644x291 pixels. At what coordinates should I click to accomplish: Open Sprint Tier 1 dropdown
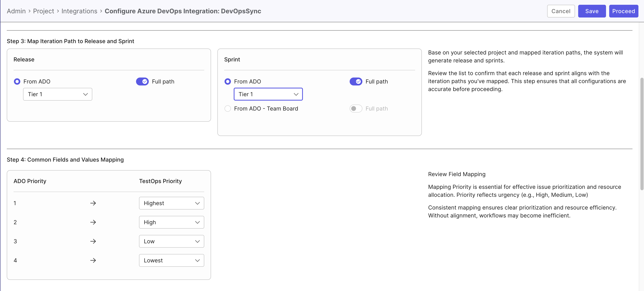(268, 94)
